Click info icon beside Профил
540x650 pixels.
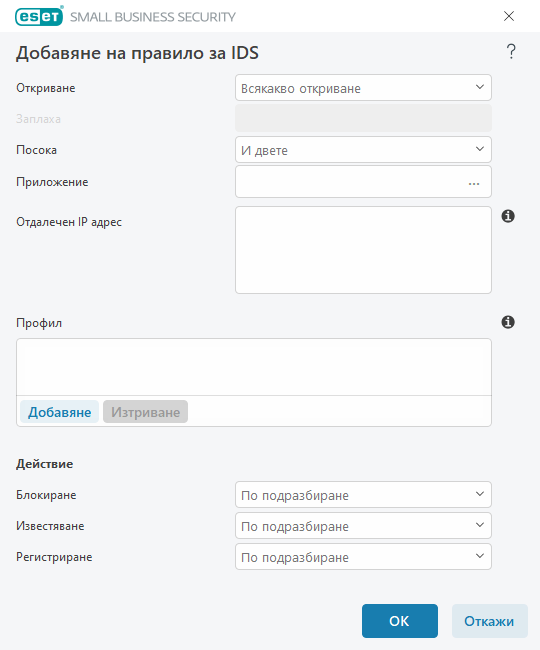[x=508, y=322]
